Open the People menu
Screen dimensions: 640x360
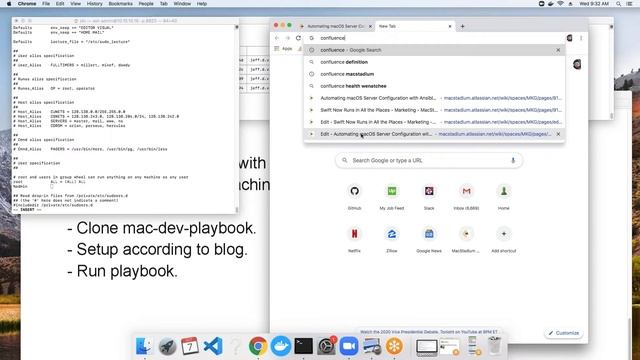click(146, 4)
